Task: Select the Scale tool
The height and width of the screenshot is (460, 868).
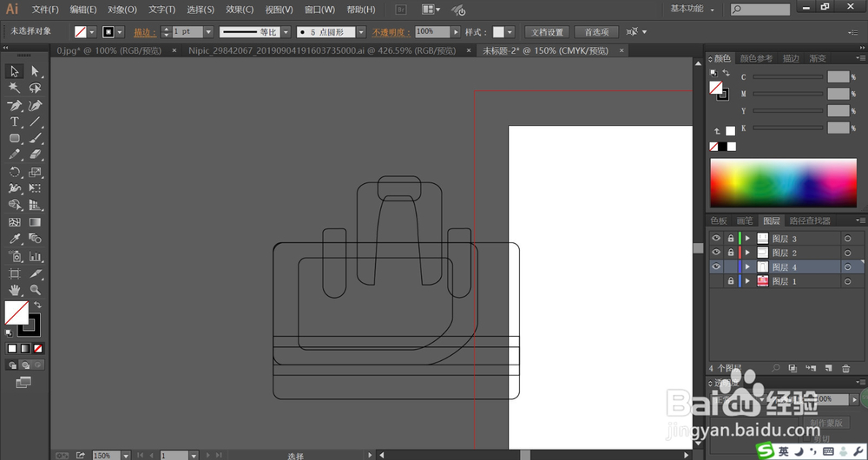Action: (x=35, y=172)
